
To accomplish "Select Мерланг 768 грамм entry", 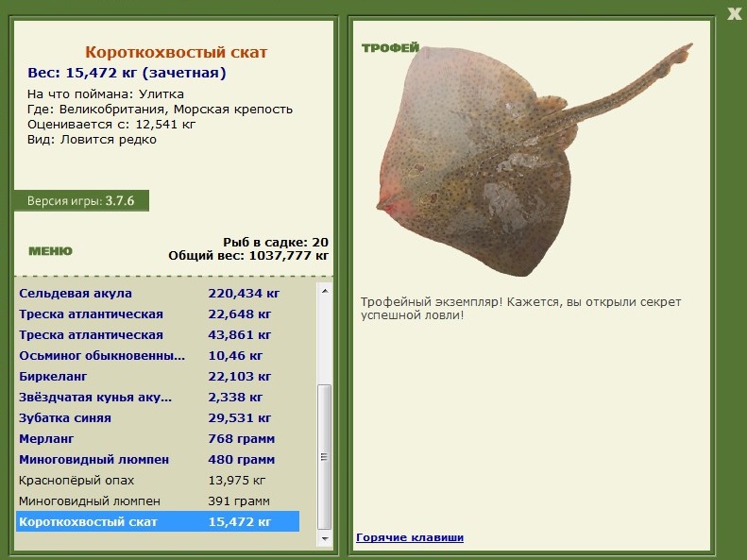I will coord(46,439).
